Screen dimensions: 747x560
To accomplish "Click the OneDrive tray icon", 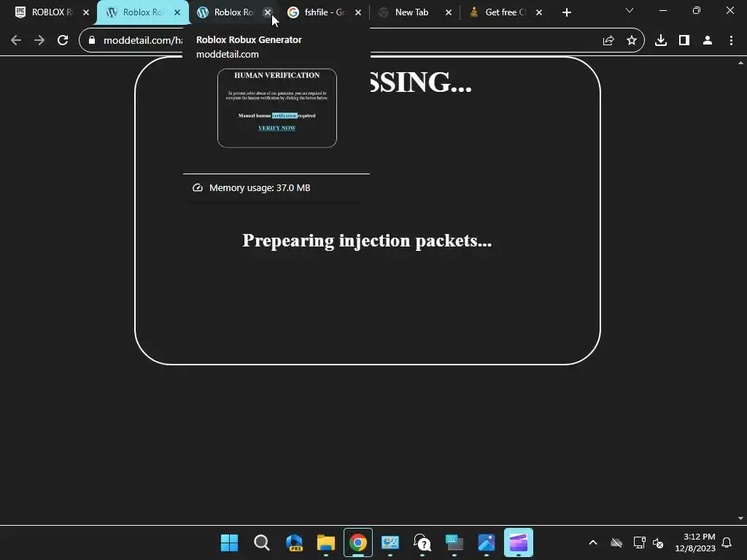I will [x=616, y=542].
